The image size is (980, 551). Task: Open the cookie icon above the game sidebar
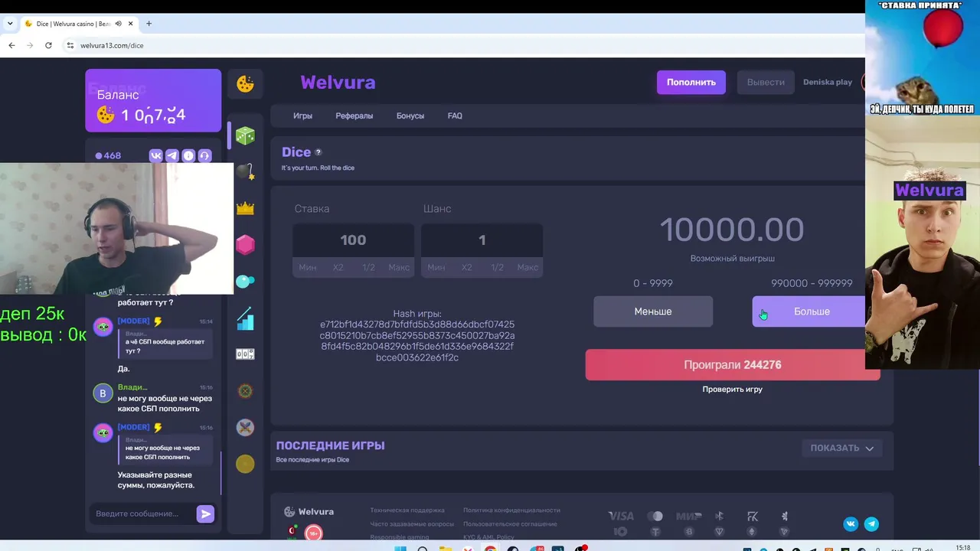245,84
